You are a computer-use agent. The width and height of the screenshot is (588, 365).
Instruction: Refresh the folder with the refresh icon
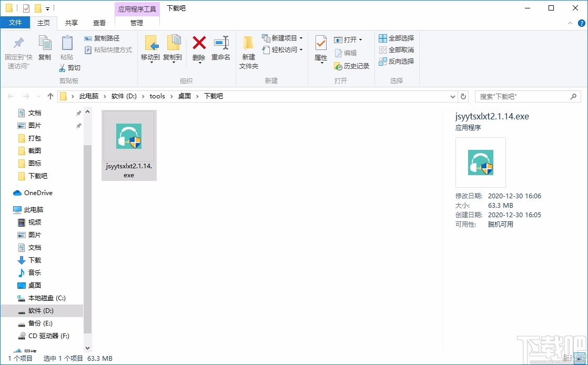point(463,96)
